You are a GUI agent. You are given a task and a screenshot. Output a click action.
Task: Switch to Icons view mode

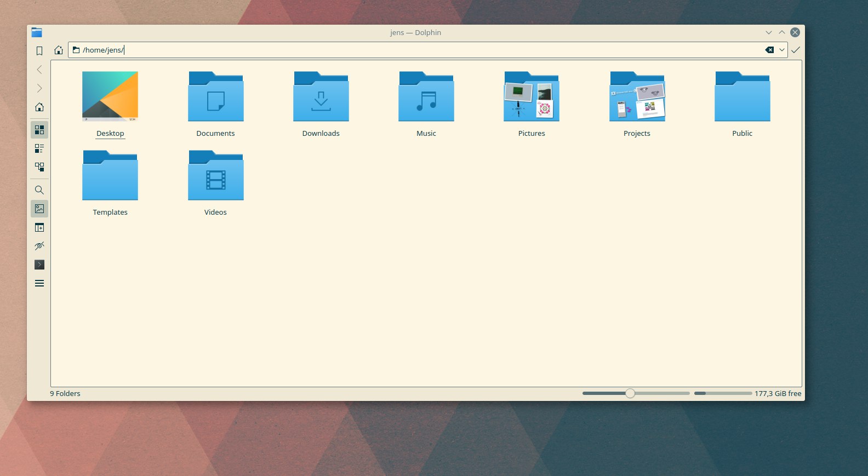point(39,130)
